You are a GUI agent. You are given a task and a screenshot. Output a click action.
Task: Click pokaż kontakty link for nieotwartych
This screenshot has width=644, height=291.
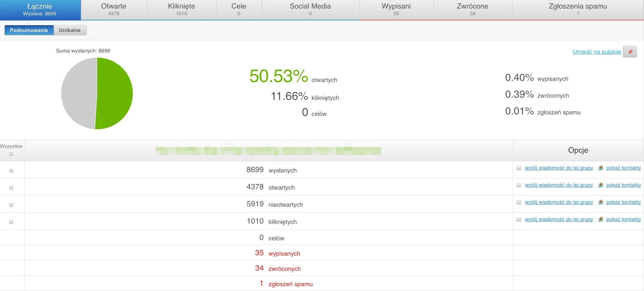coord(624,202)
